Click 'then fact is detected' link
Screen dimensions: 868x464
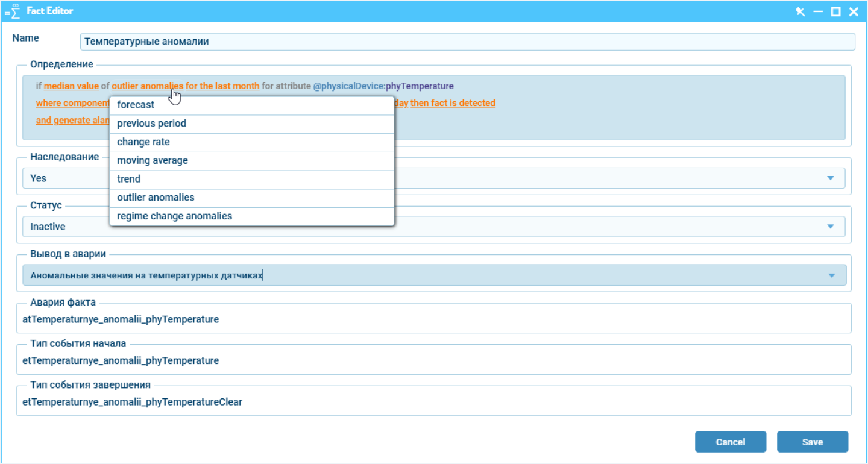point(453,103)
